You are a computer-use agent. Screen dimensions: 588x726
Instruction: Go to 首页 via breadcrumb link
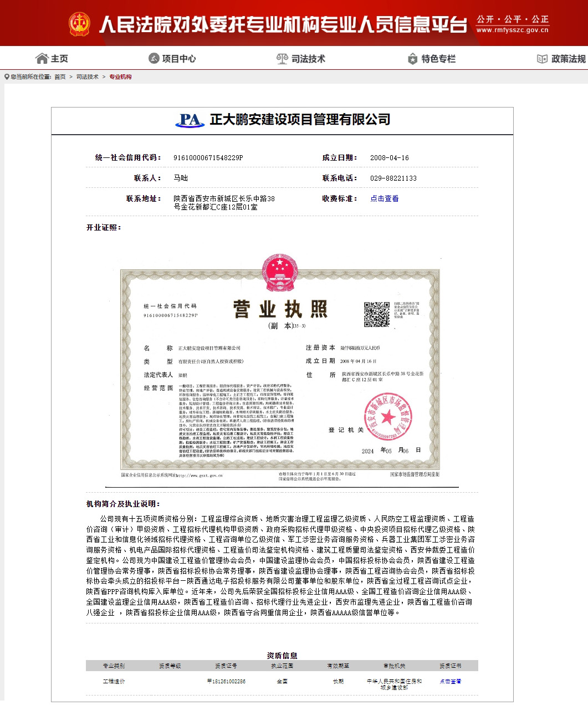[60, 77]
